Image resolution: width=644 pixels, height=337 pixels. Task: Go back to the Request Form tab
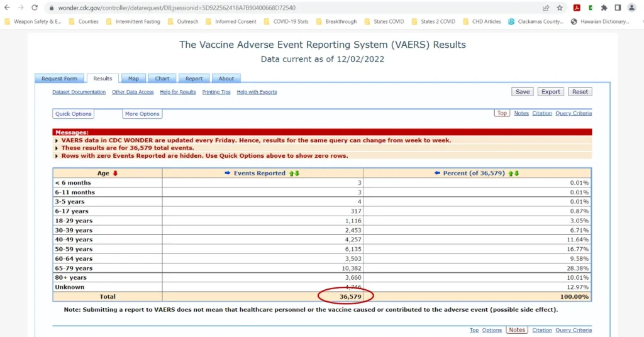point(60,79)
